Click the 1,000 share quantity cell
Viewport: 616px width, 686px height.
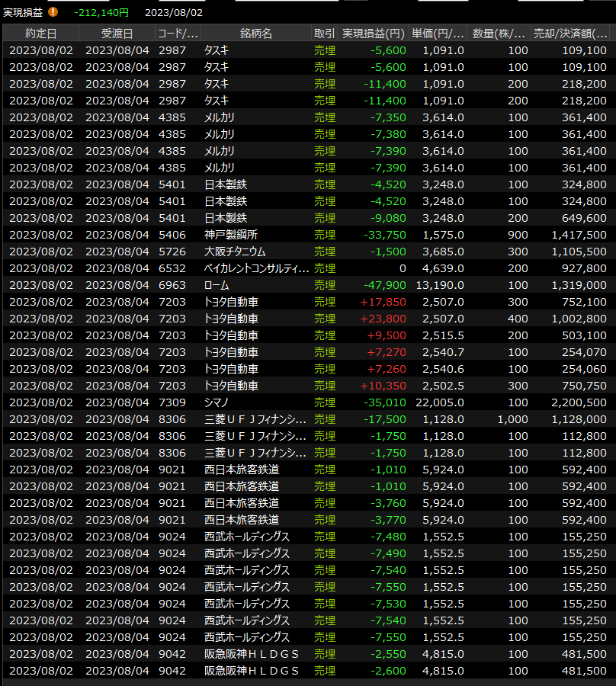click(x=512, y=419)
